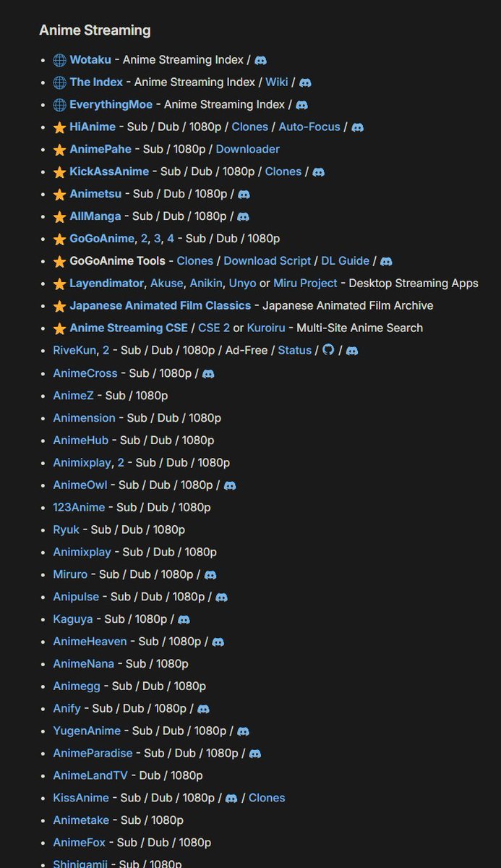Open the Animetsu link
The image size is (501, 868).
(96, 194)
